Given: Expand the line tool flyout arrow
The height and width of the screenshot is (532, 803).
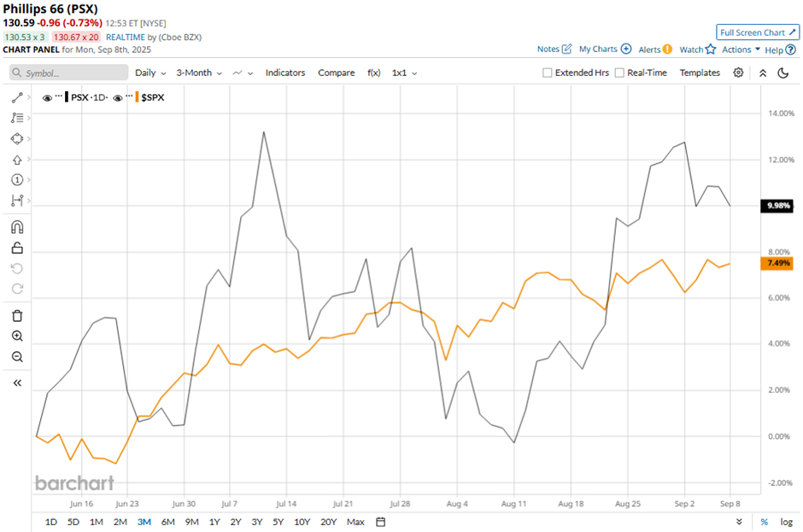Looking at the screenshot, I should tap(29, 97).
